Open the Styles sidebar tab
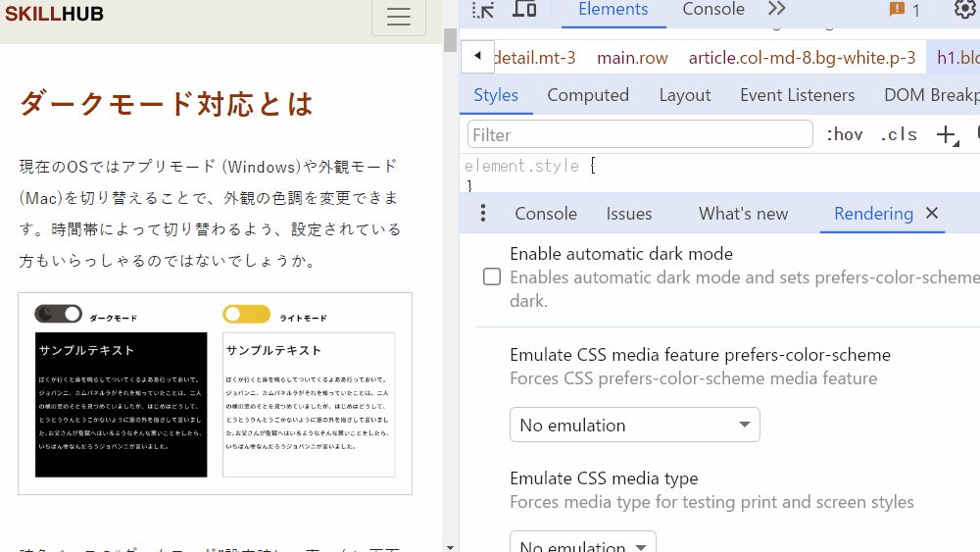 (x=496, y=95)
